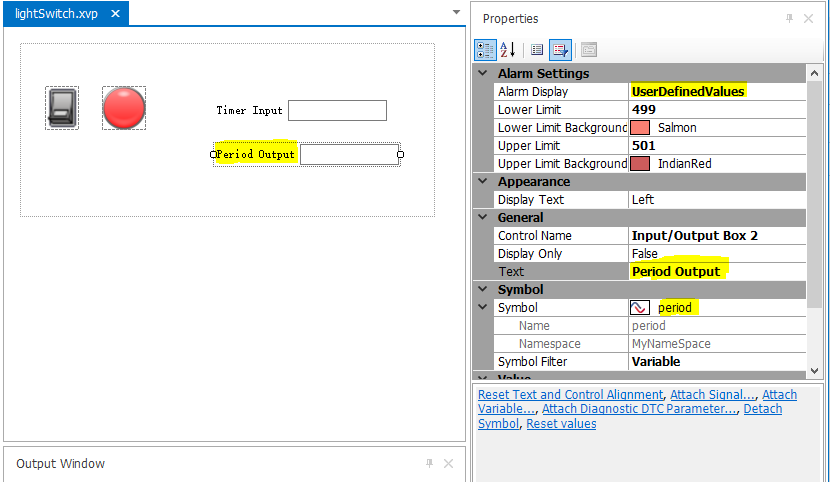Click the Timer Input text box

(338, 111)
